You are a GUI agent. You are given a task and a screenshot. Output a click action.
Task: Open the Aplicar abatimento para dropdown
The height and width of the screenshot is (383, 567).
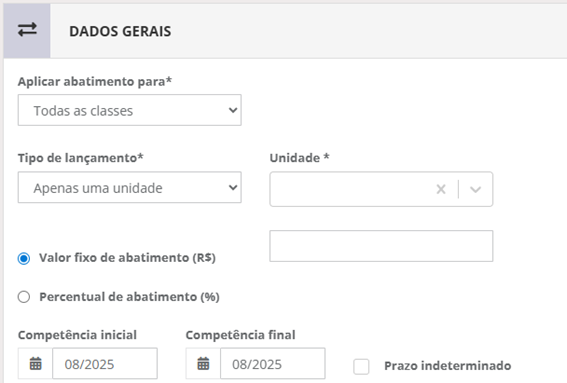[129, 110]
